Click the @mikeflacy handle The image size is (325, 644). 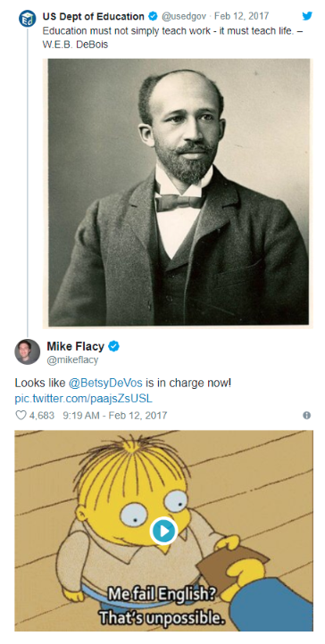click(x=72, y=360)
